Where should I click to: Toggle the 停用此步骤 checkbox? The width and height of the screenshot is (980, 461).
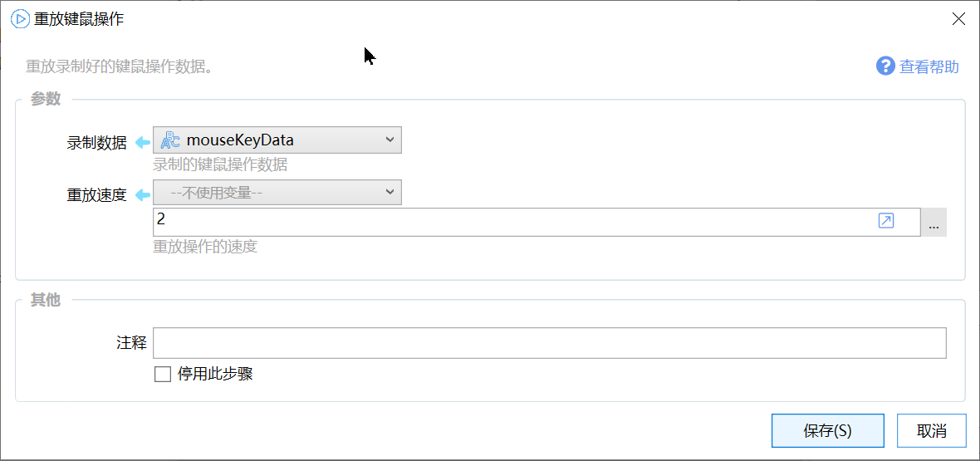[x=163, y=374]
